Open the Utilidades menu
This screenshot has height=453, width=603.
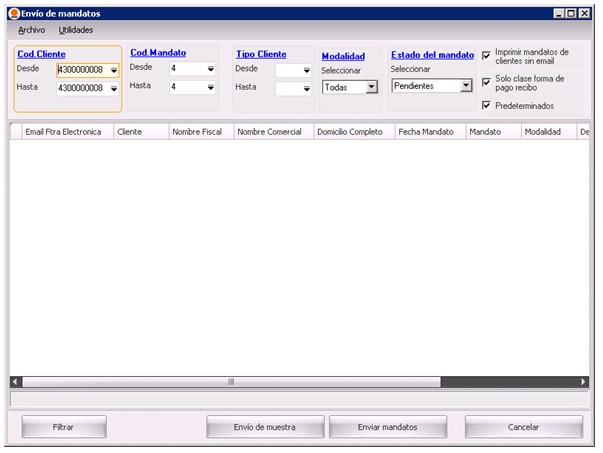point(76,30)
